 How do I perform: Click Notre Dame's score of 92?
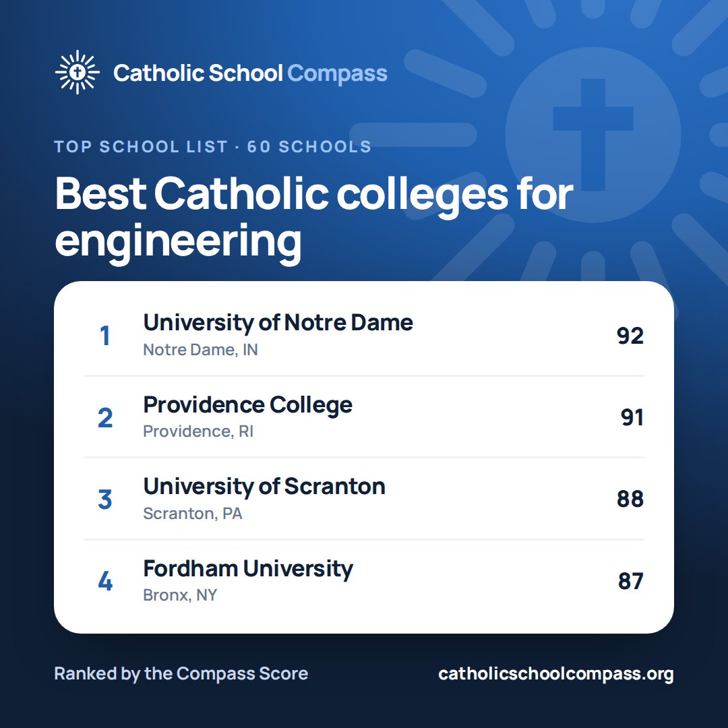(630, 336)
